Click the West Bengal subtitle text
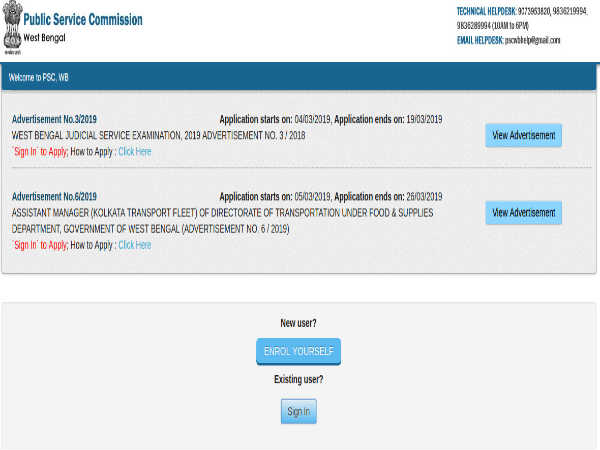This screenshot has width=600, height=450. coord(48,36)
